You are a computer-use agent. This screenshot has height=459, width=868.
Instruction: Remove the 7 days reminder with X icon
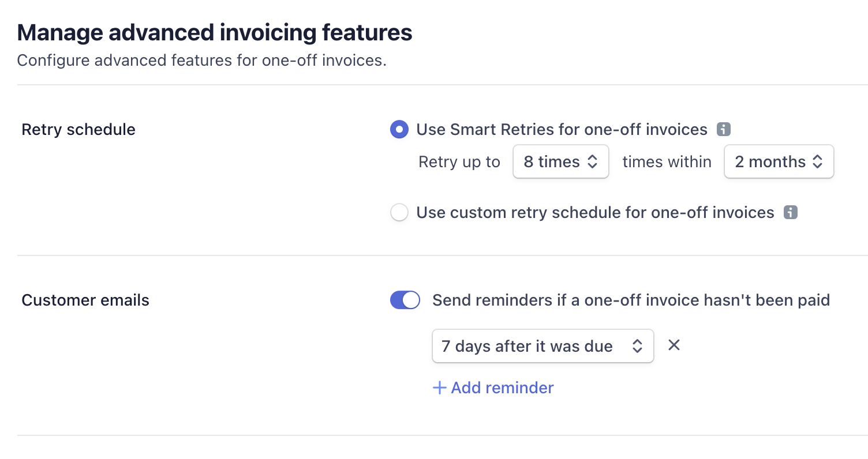coord(674,345)
